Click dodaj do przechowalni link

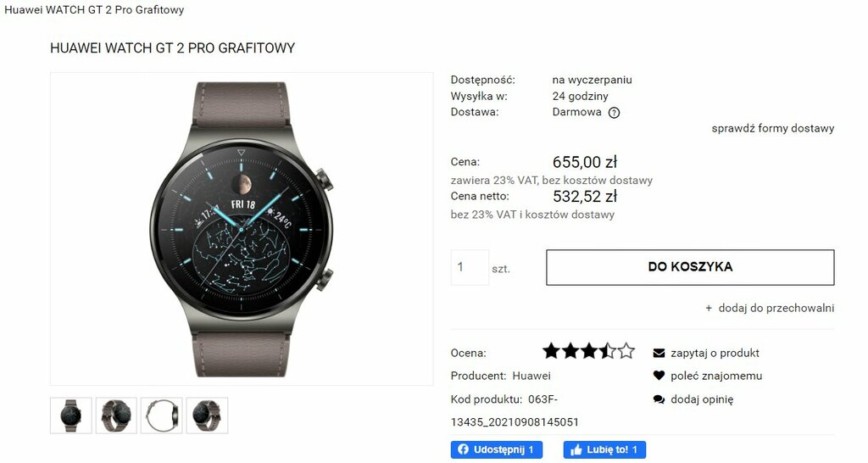[x=776, y=309]
